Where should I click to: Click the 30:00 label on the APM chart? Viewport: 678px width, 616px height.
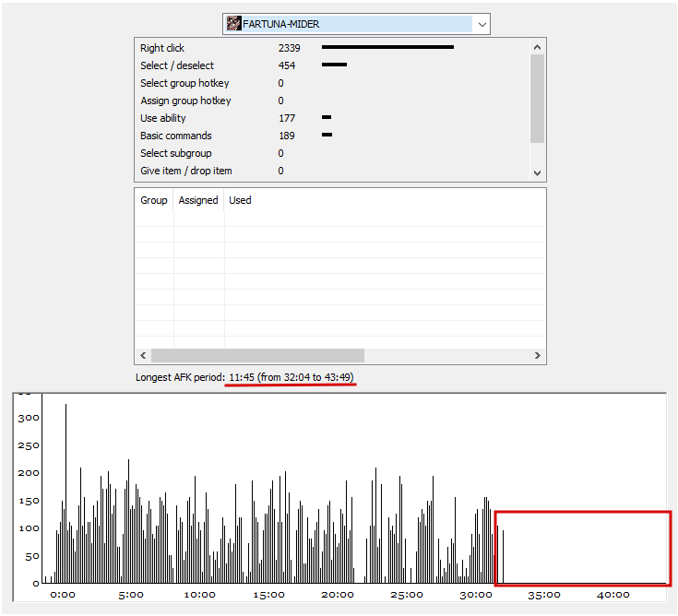[x=476, y=595]
